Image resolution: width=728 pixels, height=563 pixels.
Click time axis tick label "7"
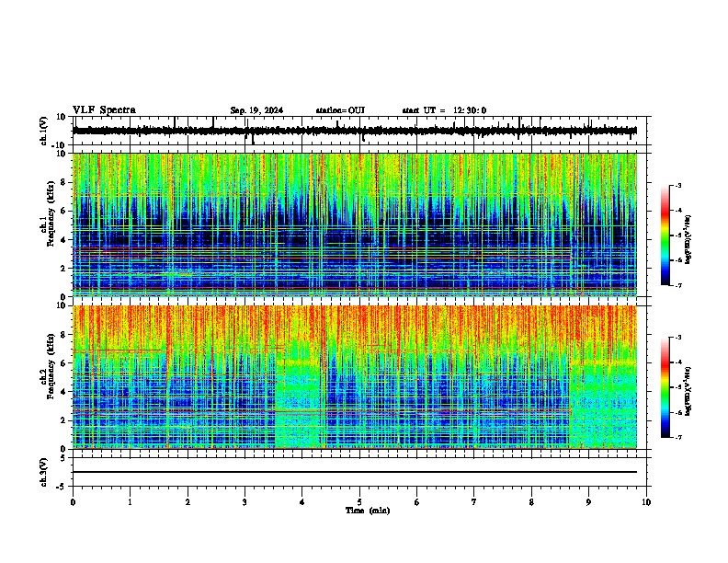[x=474, y=501]
